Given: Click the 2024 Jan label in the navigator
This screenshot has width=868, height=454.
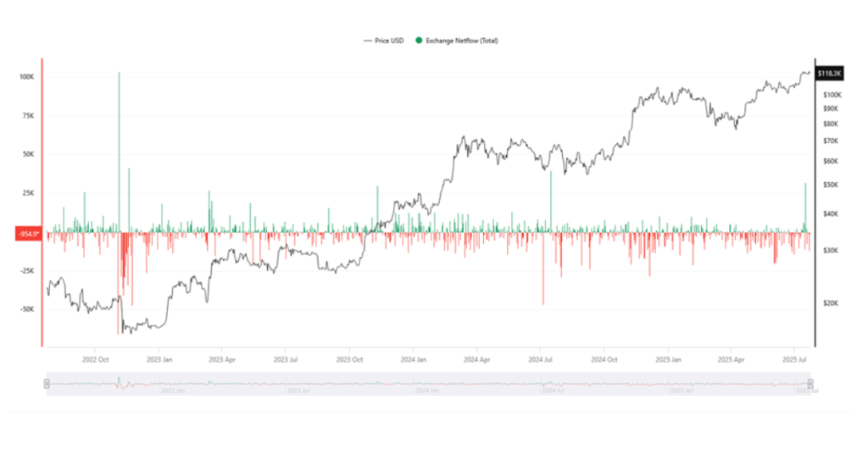Looking at the screenshot, I should [427, 390].
